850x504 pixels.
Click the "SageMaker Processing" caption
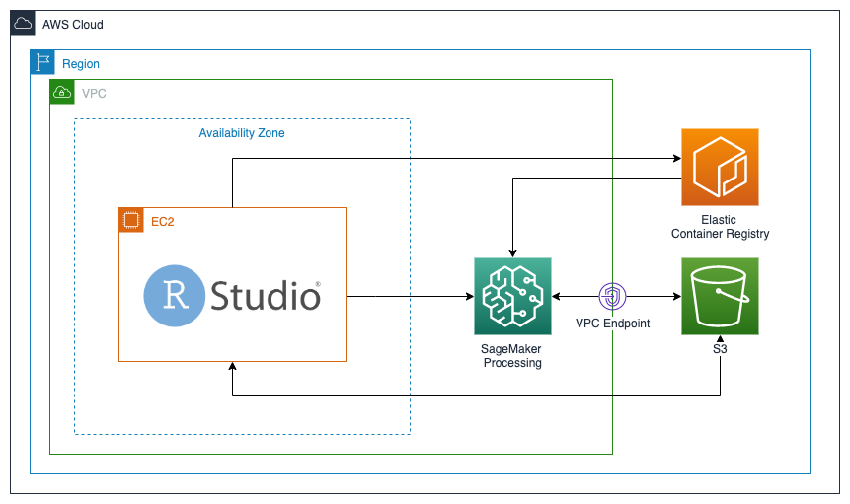point(511,356)
